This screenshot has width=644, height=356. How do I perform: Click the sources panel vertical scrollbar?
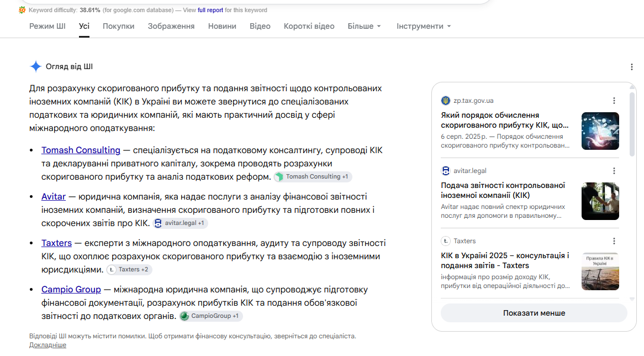(632, 124)
